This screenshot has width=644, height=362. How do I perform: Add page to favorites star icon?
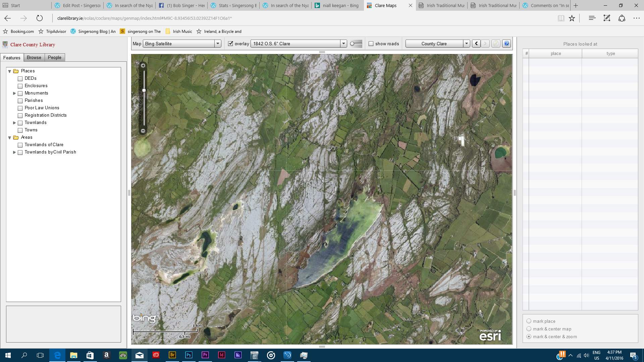click(572, 18)
